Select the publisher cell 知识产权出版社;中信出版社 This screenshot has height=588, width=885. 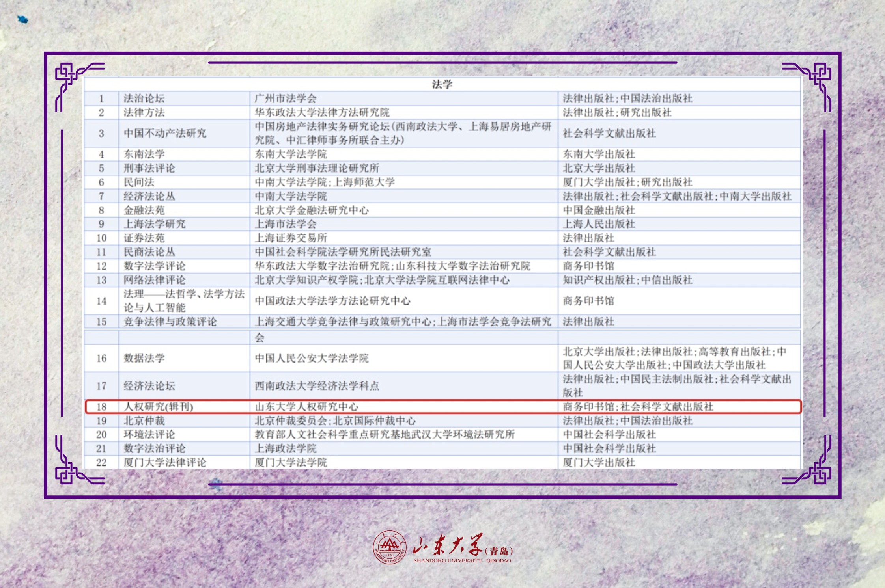[627, 280]
